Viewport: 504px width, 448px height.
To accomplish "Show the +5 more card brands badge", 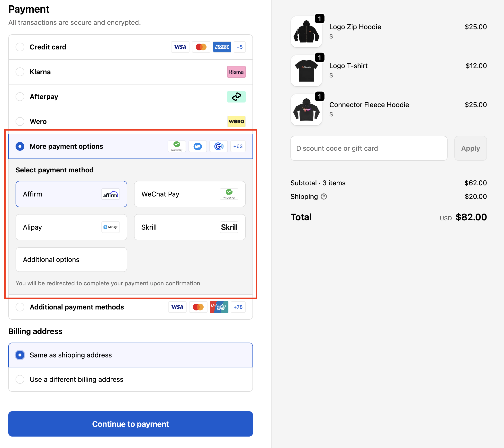I will coord(239,47).
